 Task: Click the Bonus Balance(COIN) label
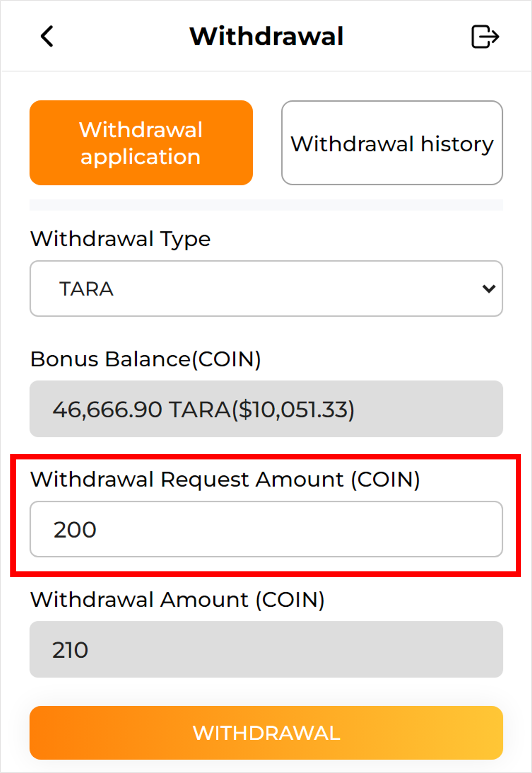pyautogui.click(x=145, y=359)
